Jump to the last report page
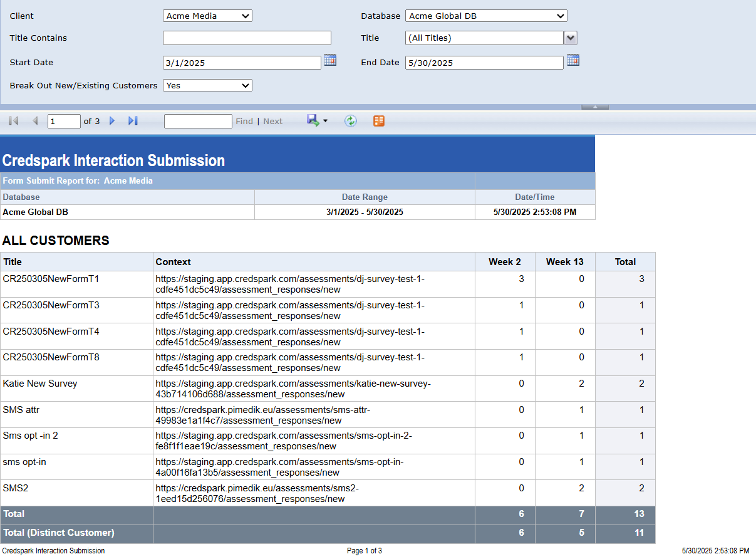 pos(133,121)
